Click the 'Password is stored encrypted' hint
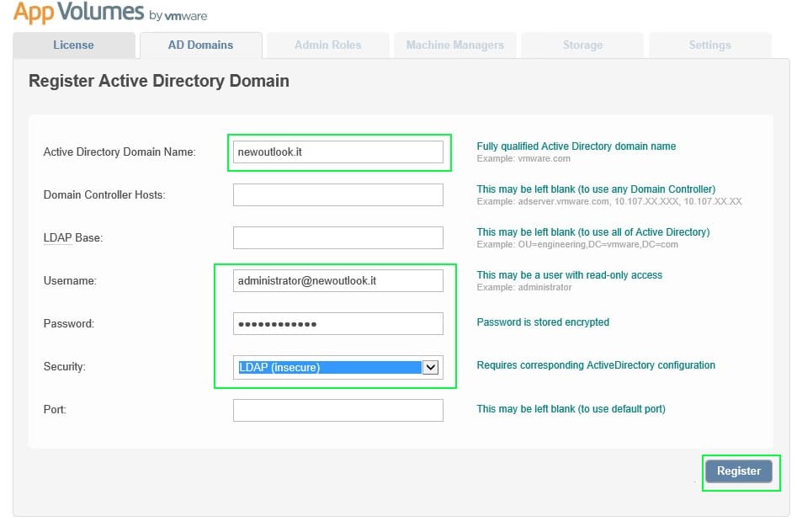The image size is (797, 532). 543,322
